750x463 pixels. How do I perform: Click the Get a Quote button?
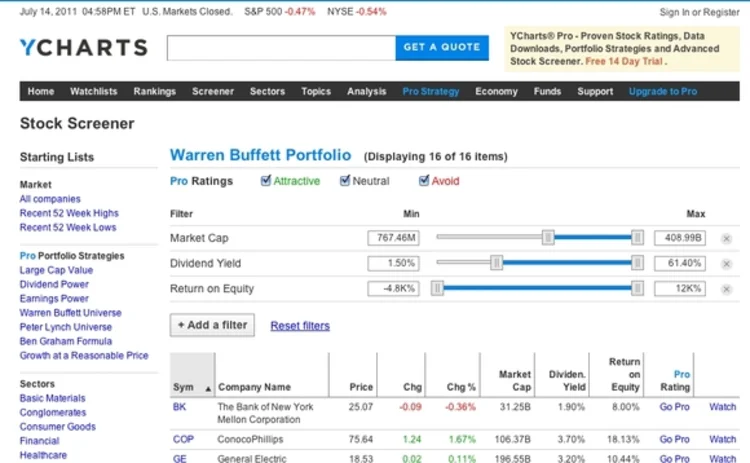click(x=442, y=47)
